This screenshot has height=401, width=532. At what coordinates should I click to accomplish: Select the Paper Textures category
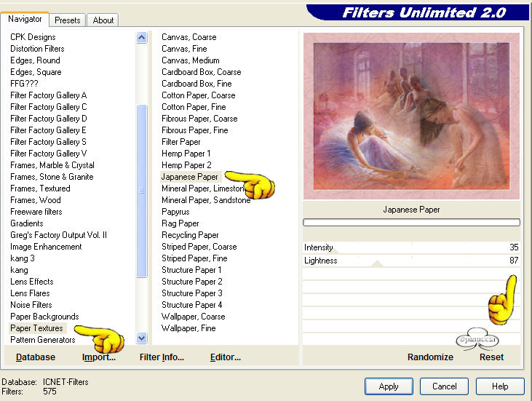click(x=36, y=328)
